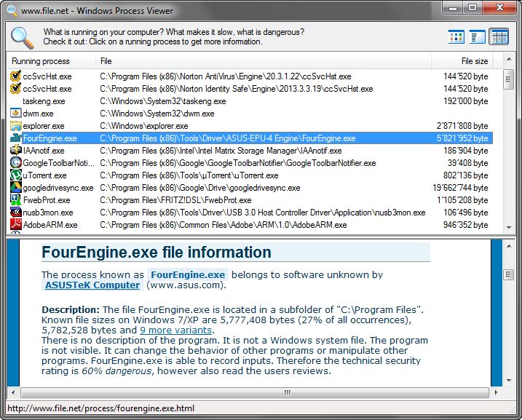Image resolution: width=522 pixels, height=420 pixels.
Task: Click the FourEngine.exe highlighted name in description
Action: click(x=188, y=275)
